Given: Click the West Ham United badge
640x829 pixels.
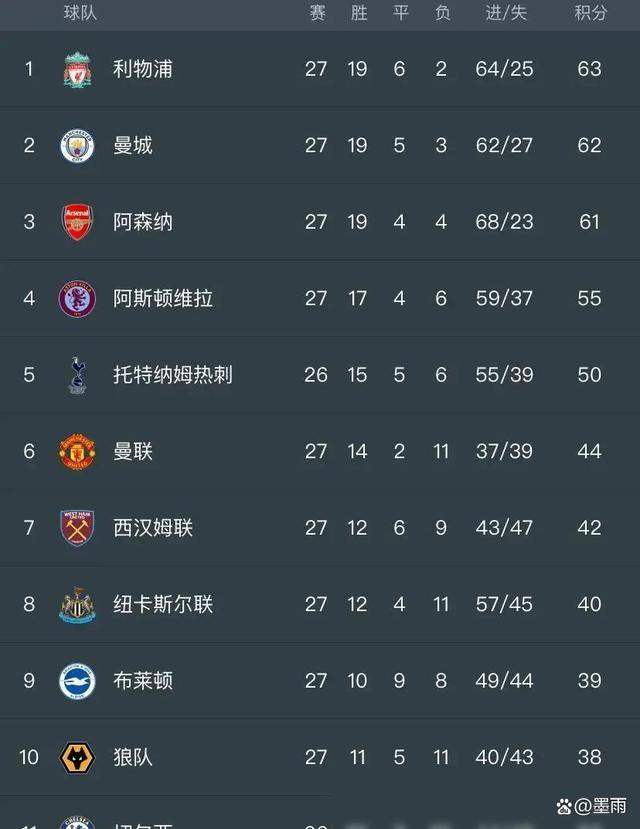Looking at the screenshot, I should pos(77,528).
